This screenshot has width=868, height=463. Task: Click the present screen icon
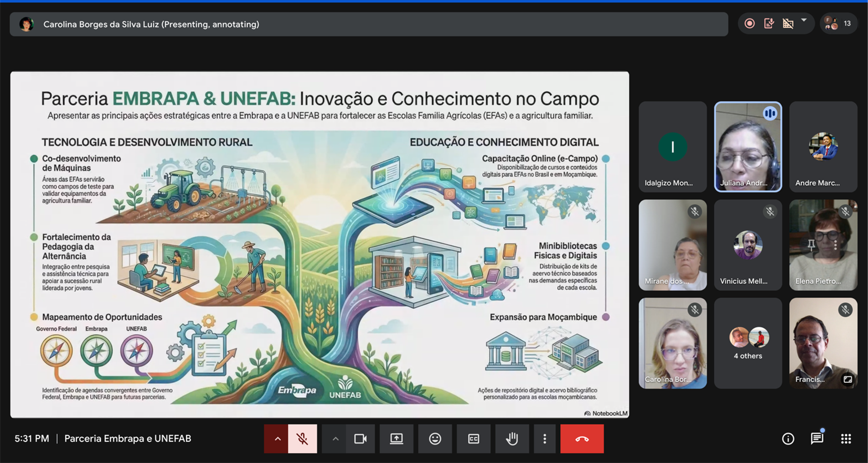coord(396,438)
